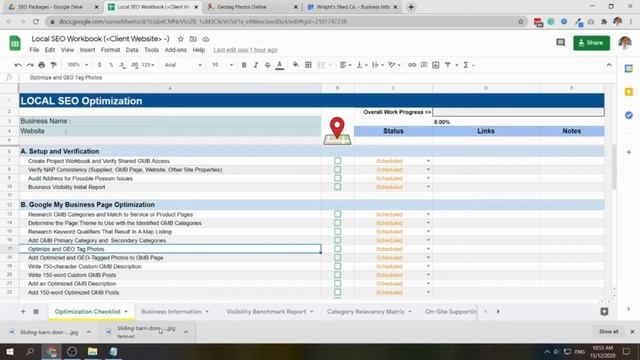640x360 pixels.
Task: Check the Verify NAP Consistency checkbox
Action: click(338, 169)
